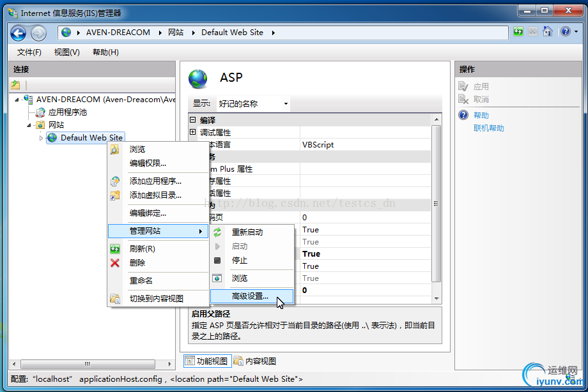This screenshot has width=588, height=392.
Task: Click the VBScript value cell
Action: [365, 145]
